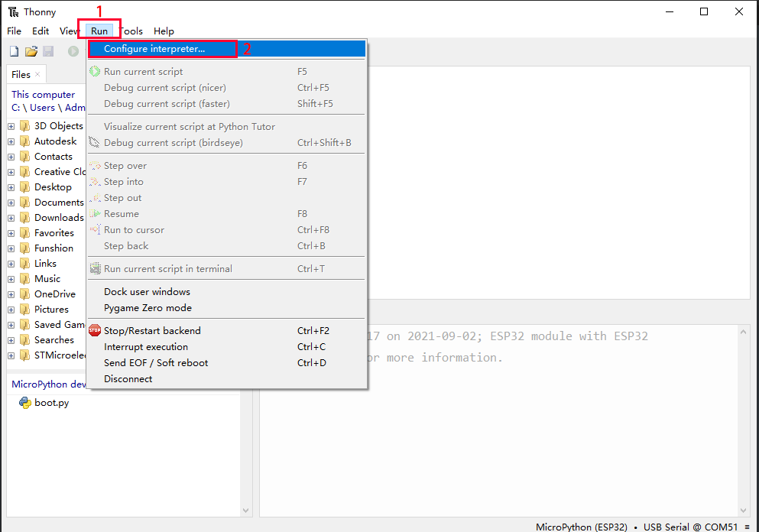This screenshot has width=759, height=532.
Task: Click USB Serial @ COM51 status text
Action: click(690, 527)
